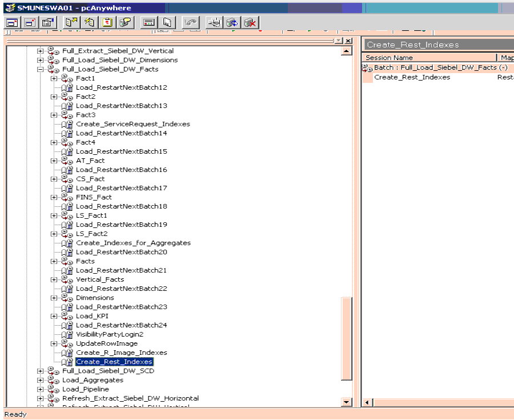The image size is (514, 420).
Task: Toggle screen scaling toolbar button
Action: coord(30,23)
